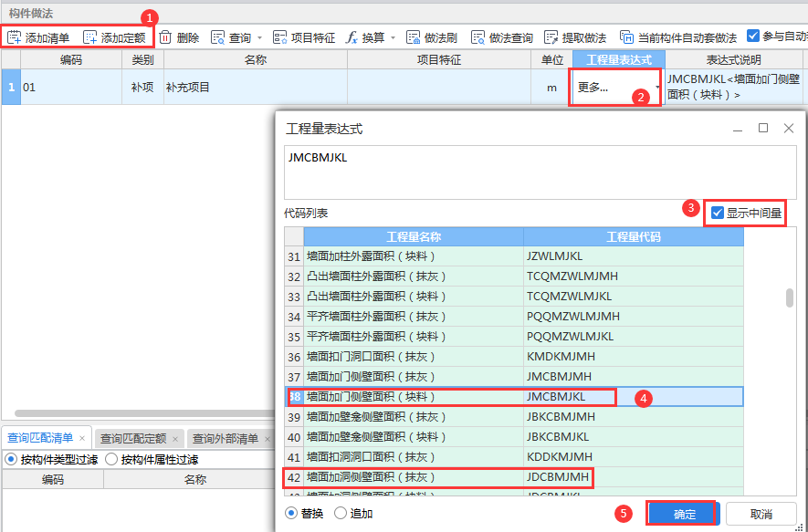Open 做法查询 from the toolbar

coord(502,37)
